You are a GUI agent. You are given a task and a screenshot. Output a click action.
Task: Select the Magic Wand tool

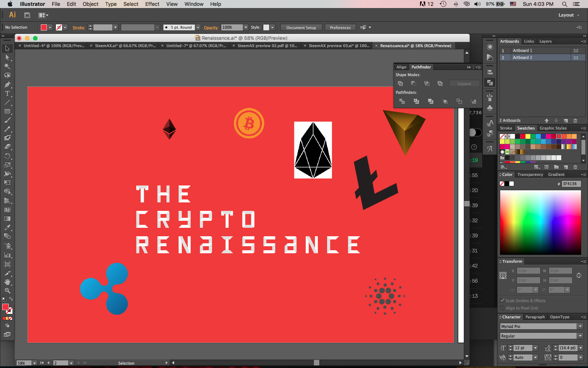[x=7, y=66]
